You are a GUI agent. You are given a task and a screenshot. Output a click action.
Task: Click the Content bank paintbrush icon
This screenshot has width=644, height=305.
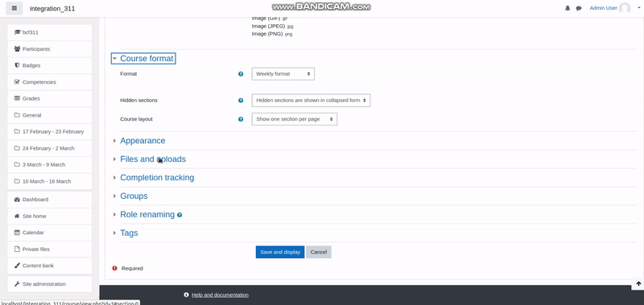pos(17,266)
